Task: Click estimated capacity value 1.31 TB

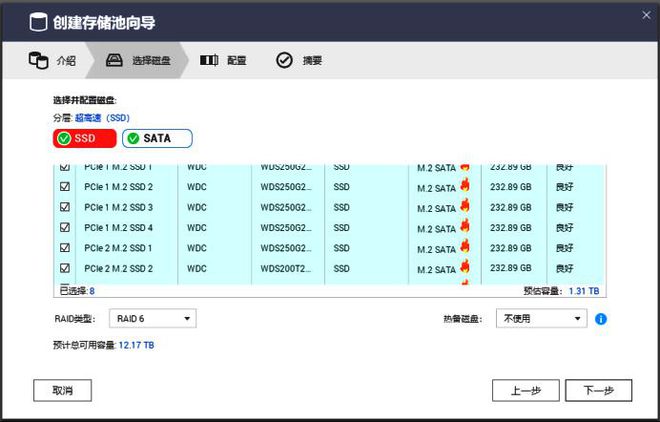Action: coord(584,291)
